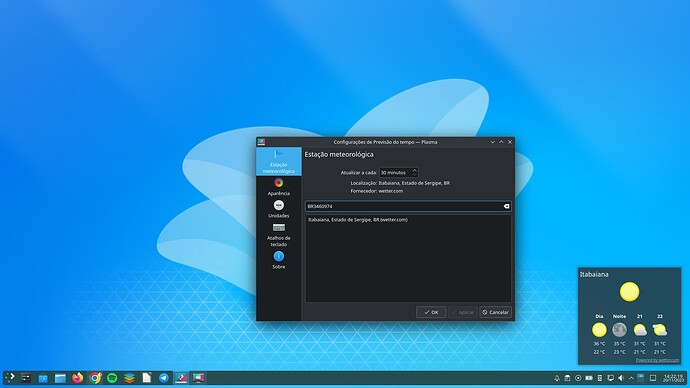The image size is (690, 388).
Task: Open the stacked layers app on taskbar
Action: [129, 377]
